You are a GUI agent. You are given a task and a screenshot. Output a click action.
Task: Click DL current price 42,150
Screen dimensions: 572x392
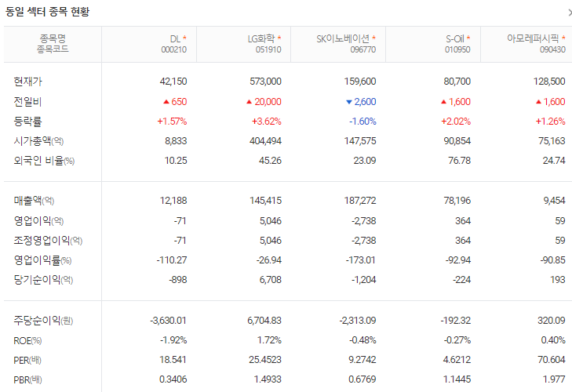(173, 82)
